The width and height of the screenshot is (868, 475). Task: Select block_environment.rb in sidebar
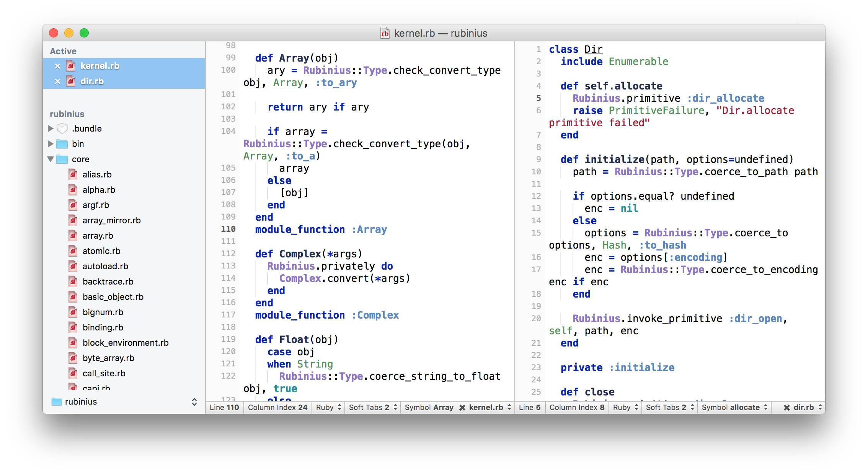[126, 343]
